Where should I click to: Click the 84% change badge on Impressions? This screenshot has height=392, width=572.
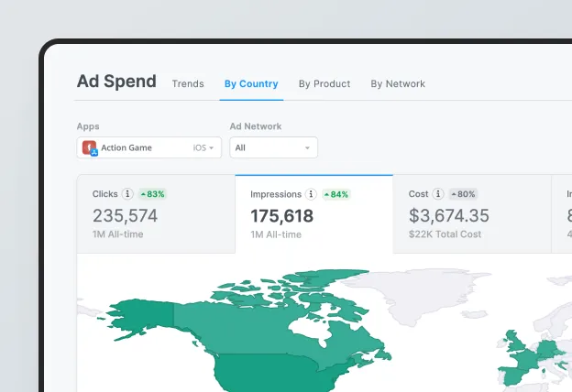point(336,194)
